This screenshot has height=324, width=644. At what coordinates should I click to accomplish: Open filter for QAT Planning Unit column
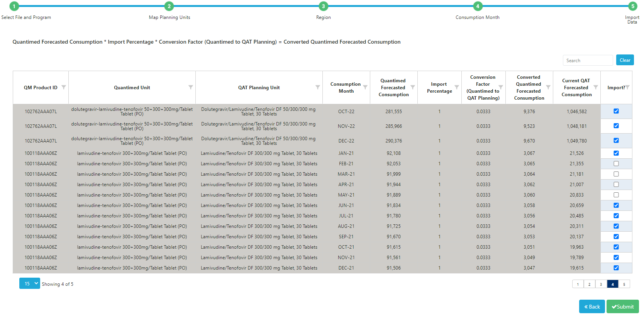(318, 87)
